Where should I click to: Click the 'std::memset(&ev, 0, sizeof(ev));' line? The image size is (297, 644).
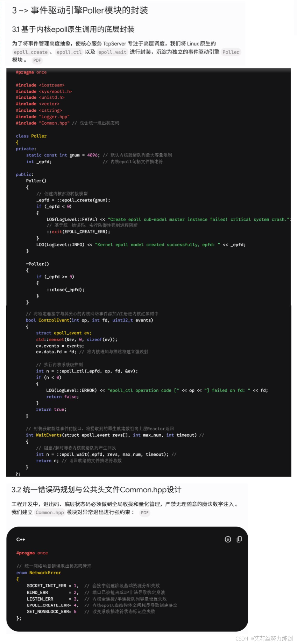77,339
